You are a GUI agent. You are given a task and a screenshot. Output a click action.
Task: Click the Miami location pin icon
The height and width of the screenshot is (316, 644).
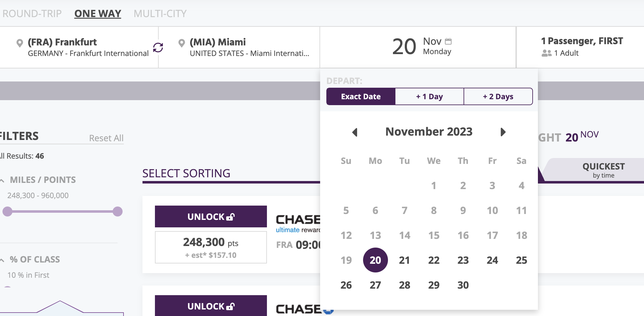pyautogui.click(x=182, y=43)
